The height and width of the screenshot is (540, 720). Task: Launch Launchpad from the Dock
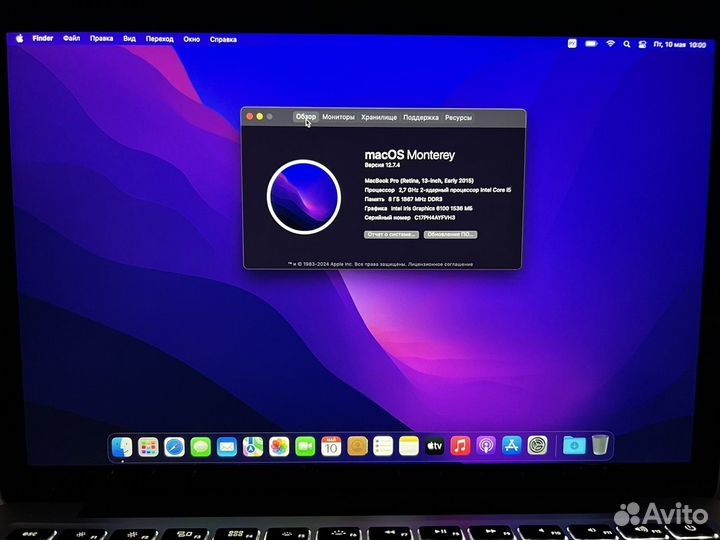click(148, 447)
